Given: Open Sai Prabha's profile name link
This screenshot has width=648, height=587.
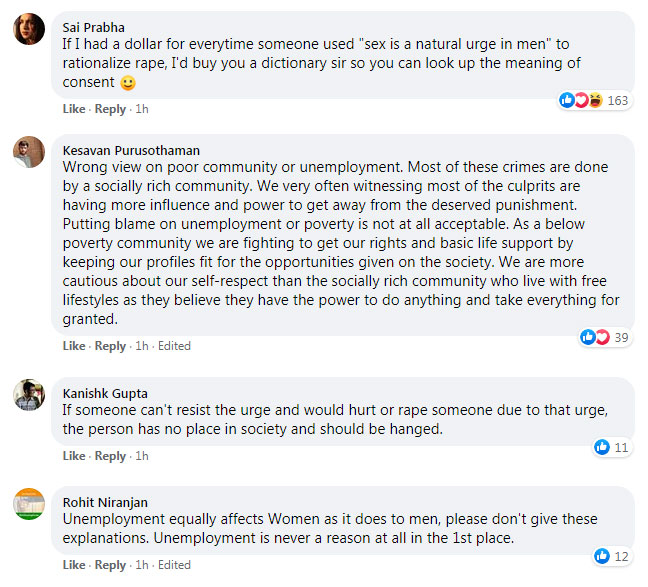Looking at the screenshot, I should click(x=92, y=27).
